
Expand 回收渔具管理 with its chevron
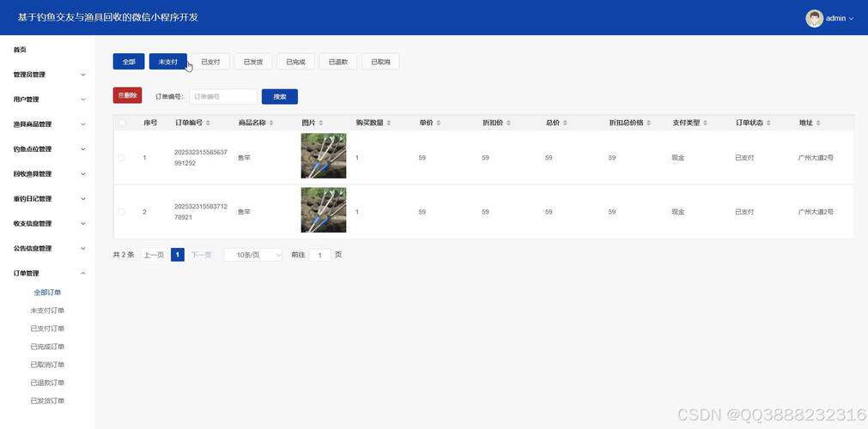click(x=83, y=174)
